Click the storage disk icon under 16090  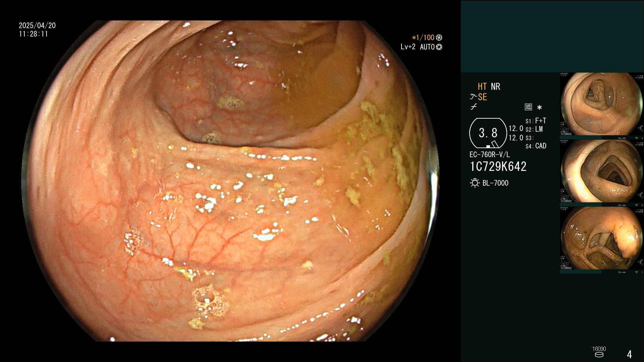click(599, 355)
